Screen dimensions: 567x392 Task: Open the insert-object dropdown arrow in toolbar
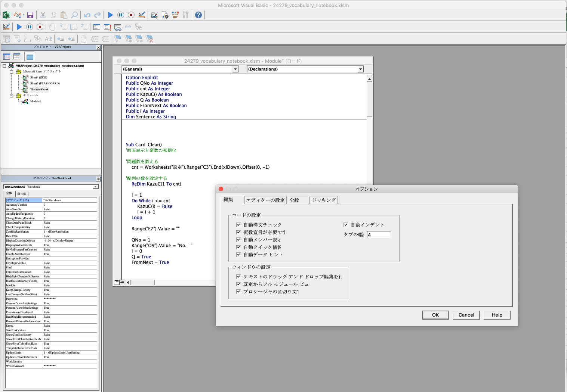[x=23, y=15]
